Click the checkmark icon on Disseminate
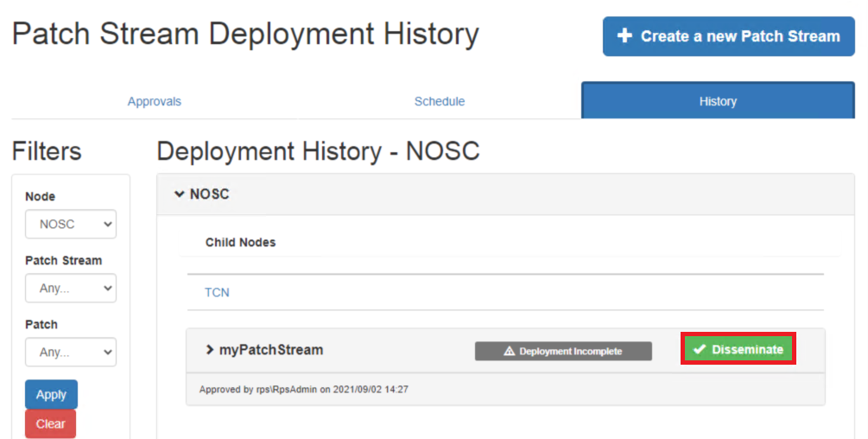Screen dimensions: 868x439 700,349
